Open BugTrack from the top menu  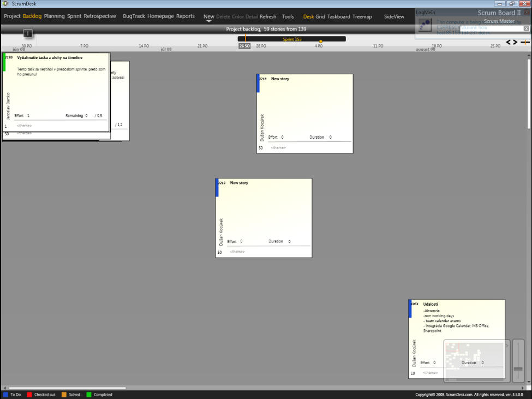click(134, 16)
